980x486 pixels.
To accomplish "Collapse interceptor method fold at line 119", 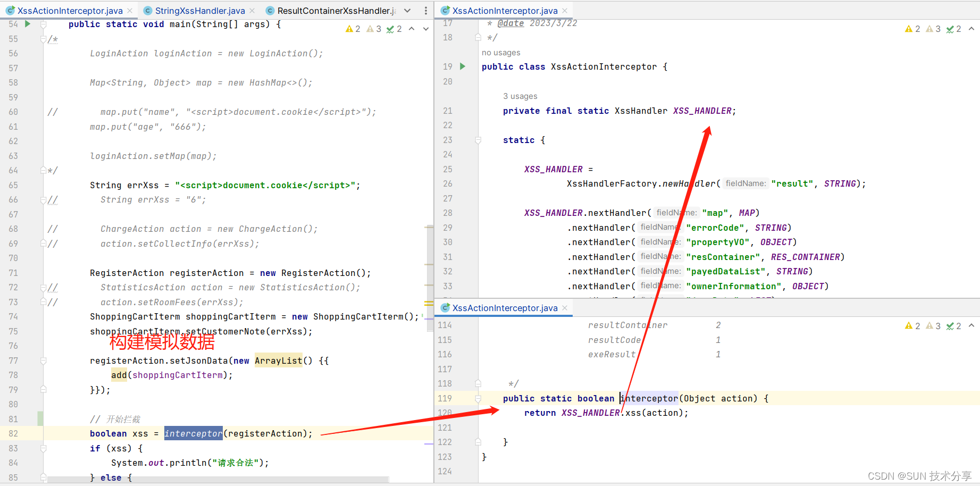I will [x=478, y=398].
